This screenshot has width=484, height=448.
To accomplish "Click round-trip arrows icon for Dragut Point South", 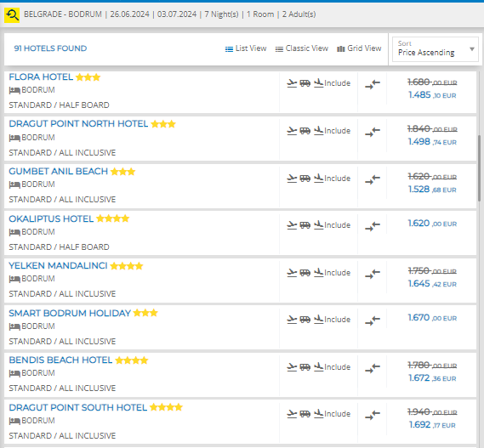I will pyautogui.click(x=373, y=414).
